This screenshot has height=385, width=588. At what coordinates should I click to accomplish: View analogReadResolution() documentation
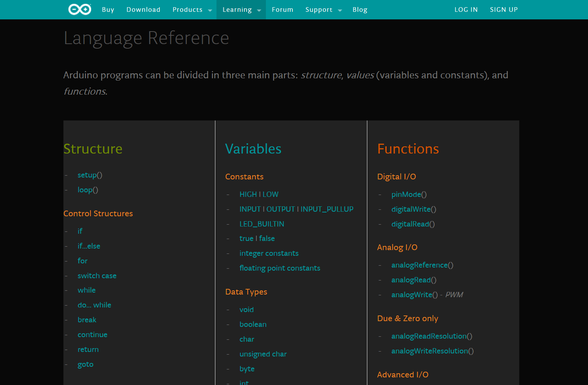point(432,336)
